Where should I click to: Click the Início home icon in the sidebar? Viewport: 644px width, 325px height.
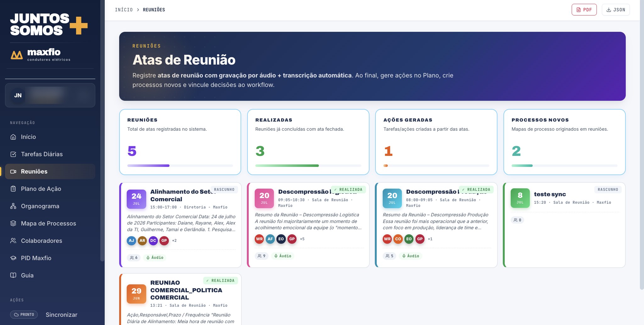coord(13,137)
